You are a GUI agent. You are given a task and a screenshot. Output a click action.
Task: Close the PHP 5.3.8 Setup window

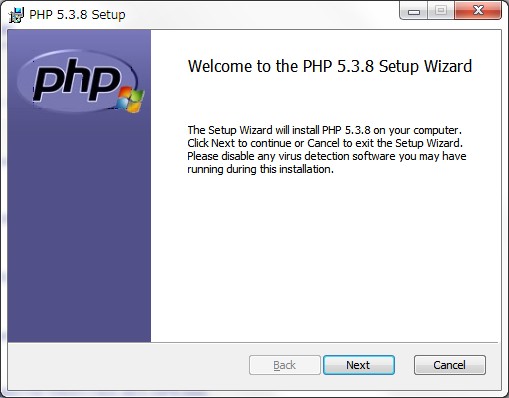point(478,11)
